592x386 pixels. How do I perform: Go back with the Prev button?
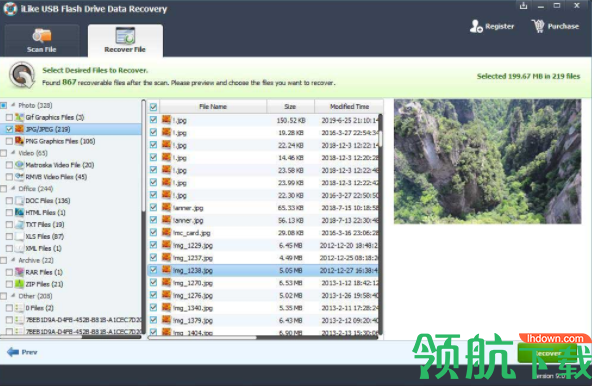tap(22, 352)
